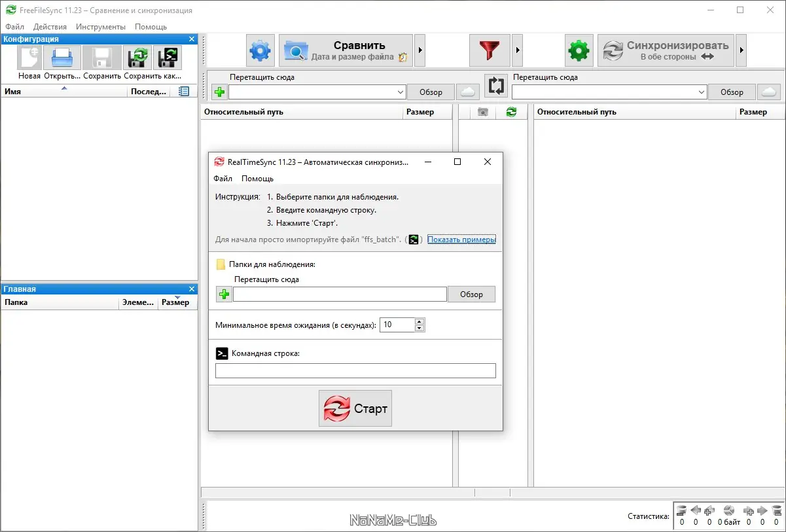Open synchronization settings green gear icon
Image resolution: width=786 pixels, height=532 pixels.
click(x=579, y=50)
